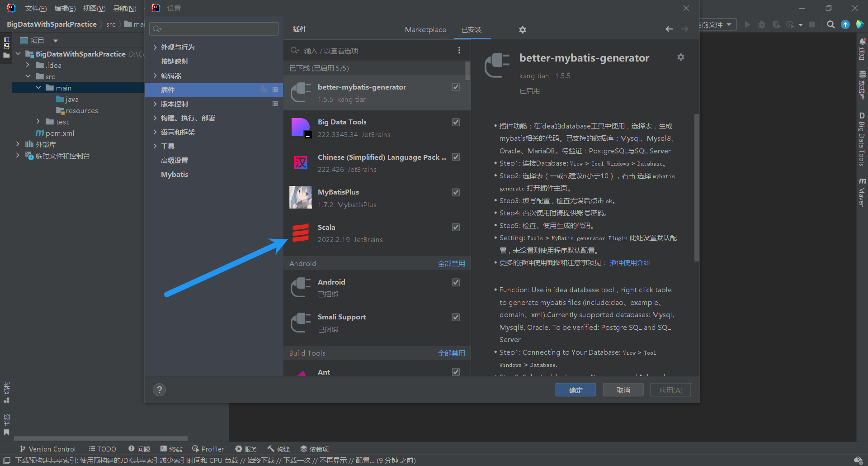Open the 视图(V) menu
Screen dimensions: 868x466
94,9
